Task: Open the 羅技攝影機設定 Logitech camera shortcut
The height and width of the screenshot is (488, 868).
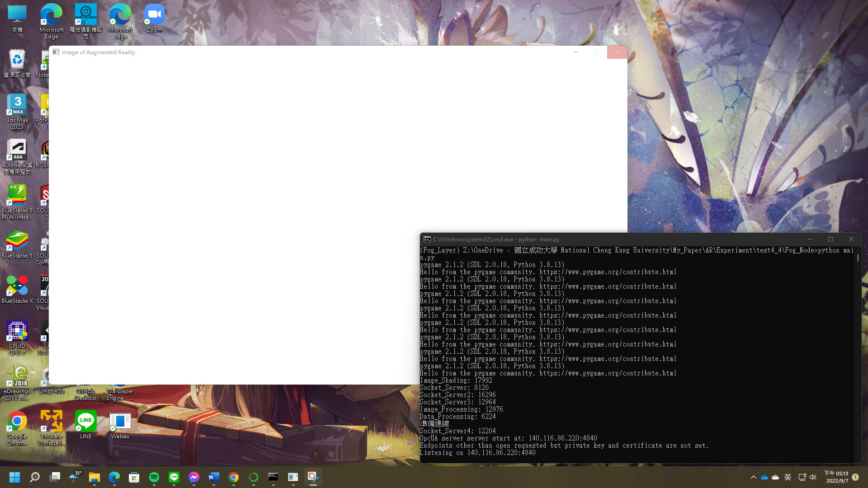Action: pyautogui.click(x=85, y=21)
